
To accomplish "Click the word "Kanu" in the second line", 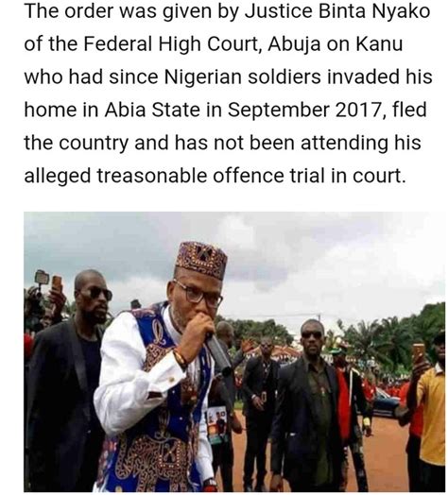I will pyautogui.click(x=379, y=43).
